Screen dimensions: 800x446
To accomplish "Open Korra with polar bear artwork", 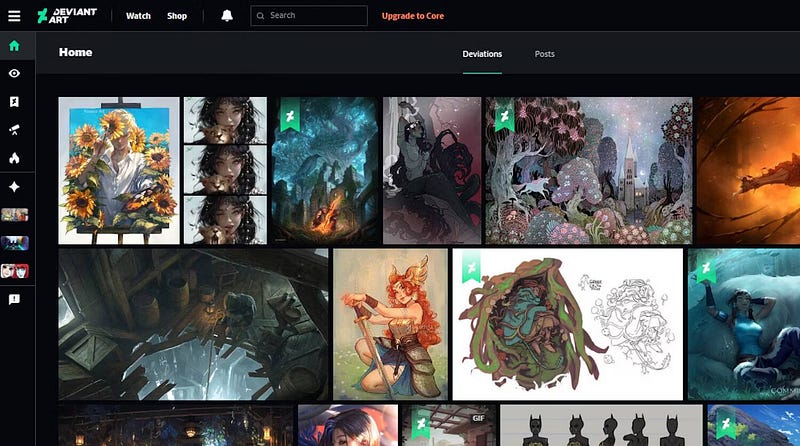I will (x=743, y=325).
